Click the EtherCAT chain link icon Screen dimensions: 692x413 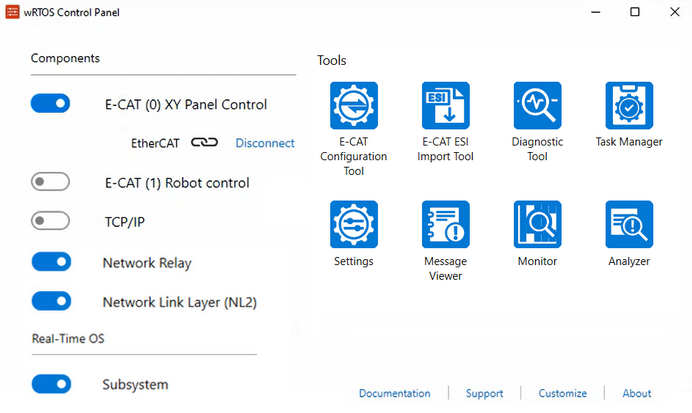(205, 143)
